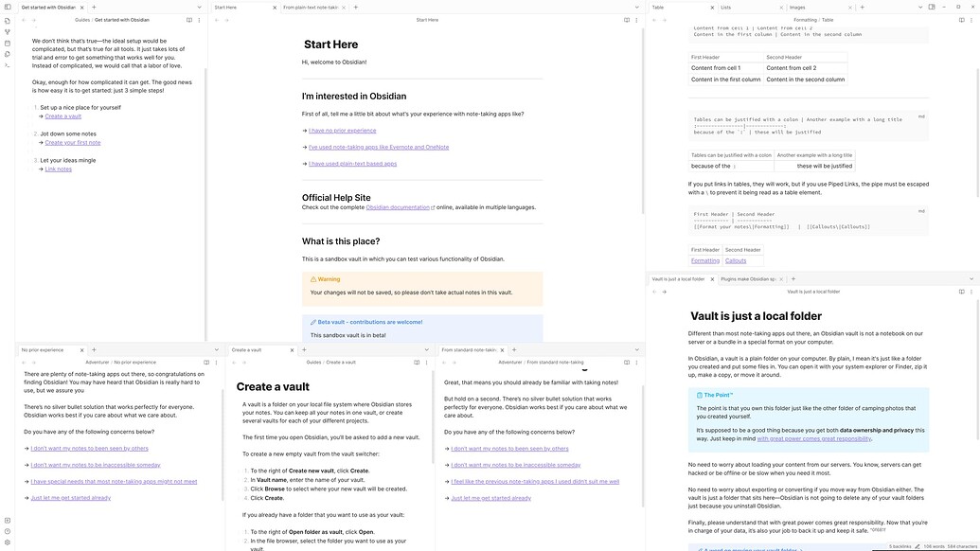Expand tab list dropdown in No prior experience group

point(216,350)
